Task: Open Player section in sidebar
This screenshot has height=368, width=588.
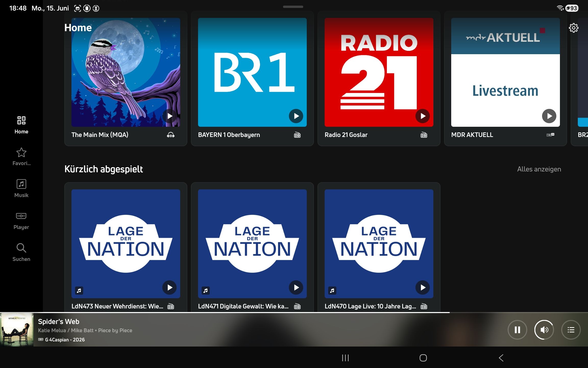Action: click(x=21, y=221)
